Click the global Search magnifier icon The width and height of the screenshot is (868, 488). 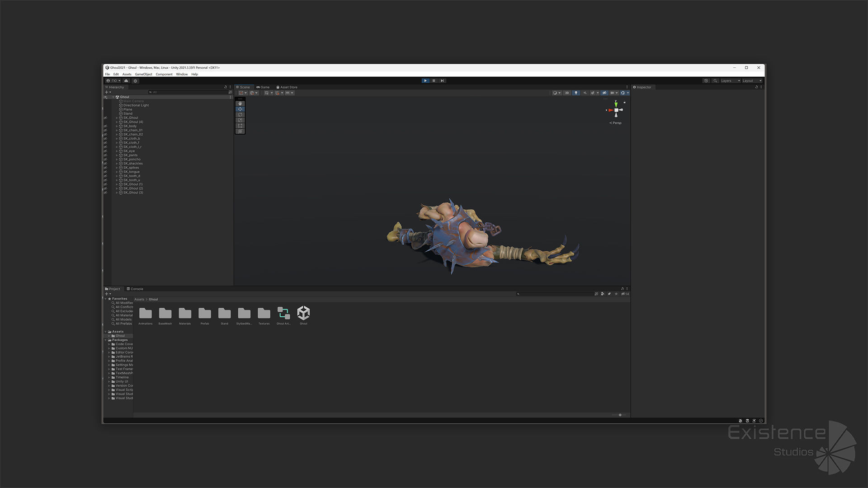pyautogui.click(x=715, y=81)
